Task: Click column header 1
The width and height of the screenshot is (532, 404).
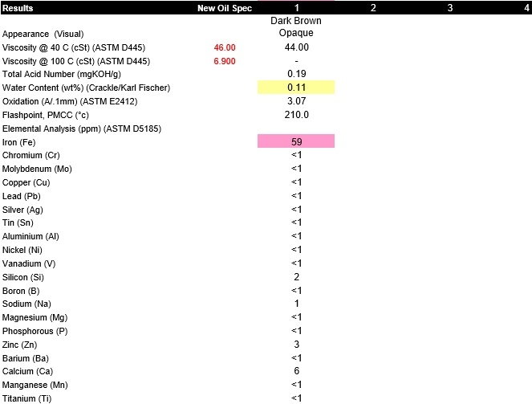Action: coord(296,8)
